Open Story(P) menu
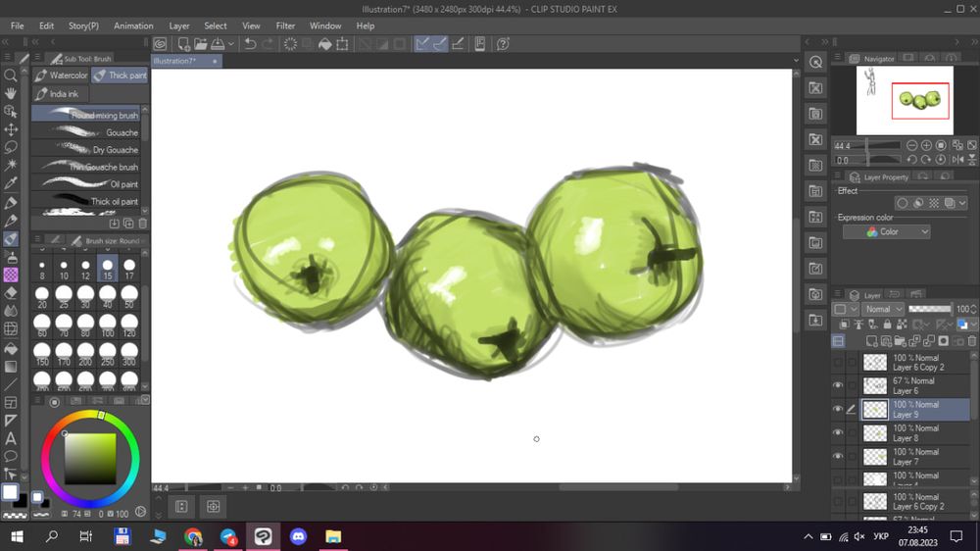This screenshot has height=551, width=980. [x=83, y=25]
